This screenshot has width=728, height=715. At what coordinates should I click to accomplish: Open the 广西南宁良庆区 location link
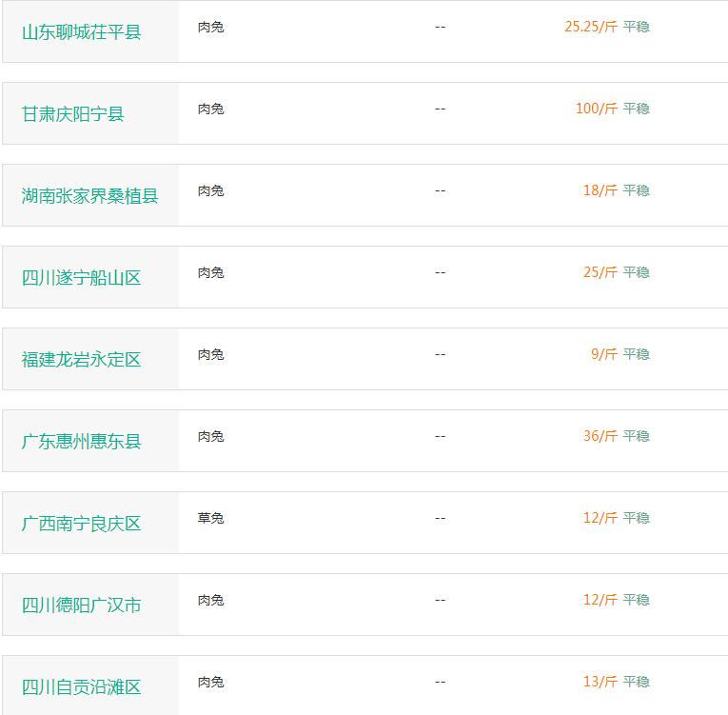[x=81, y=523]
